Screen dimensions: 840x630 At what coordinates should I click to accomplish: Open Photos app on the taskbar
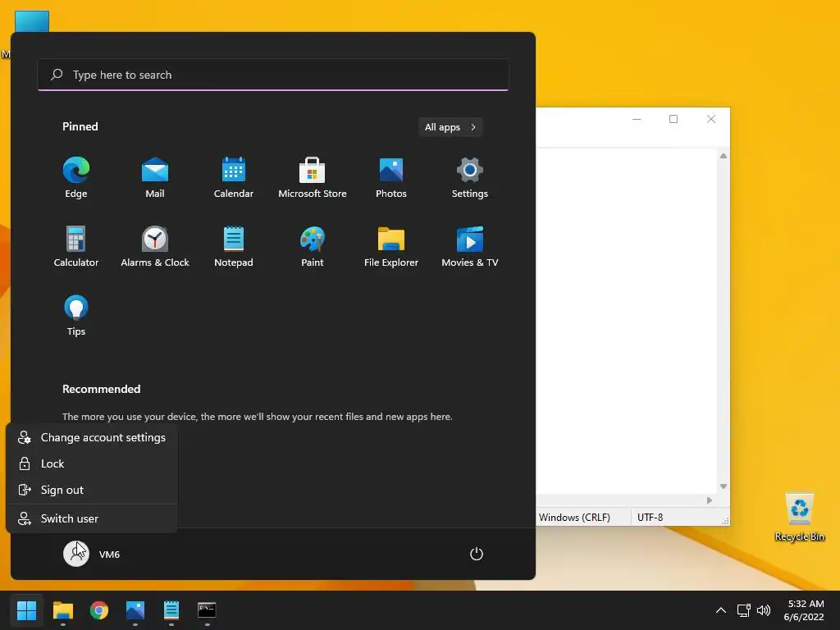pyautogui.click(x=135, y=610)
